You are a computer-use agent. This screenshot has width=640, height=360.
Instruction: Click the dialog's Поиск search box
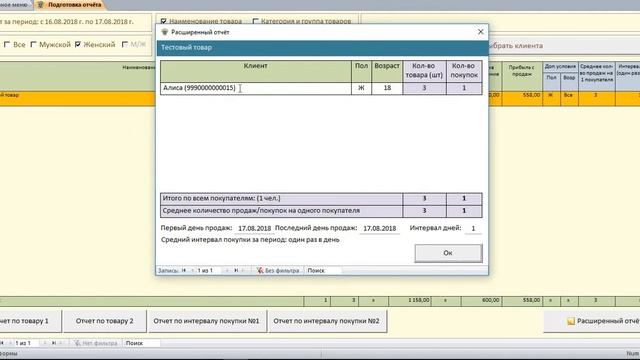[324, 270]
